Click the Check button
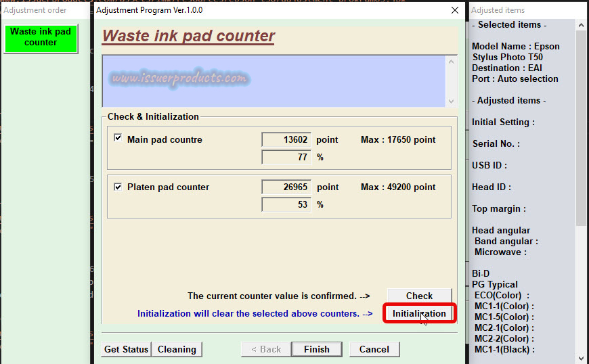Image resolution: width=589 pixels, height=364 pixels. pyautogui.click(x=419, y=296)
